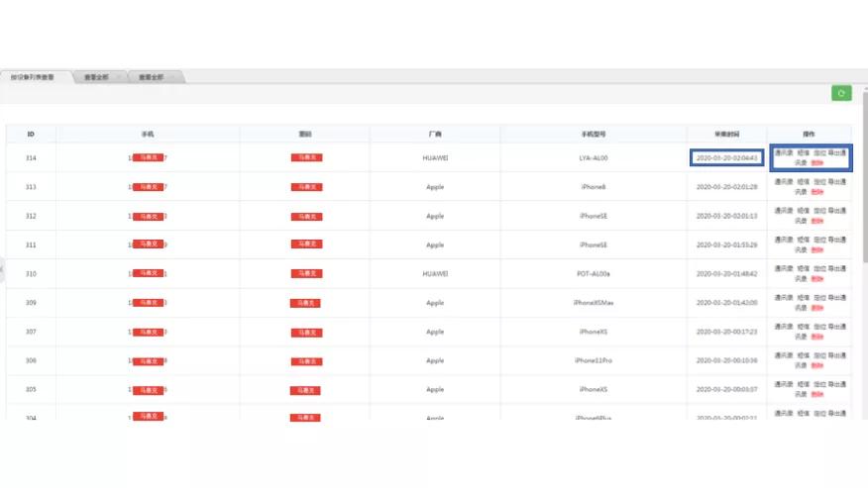Click the green refresh button

point(841,93)
